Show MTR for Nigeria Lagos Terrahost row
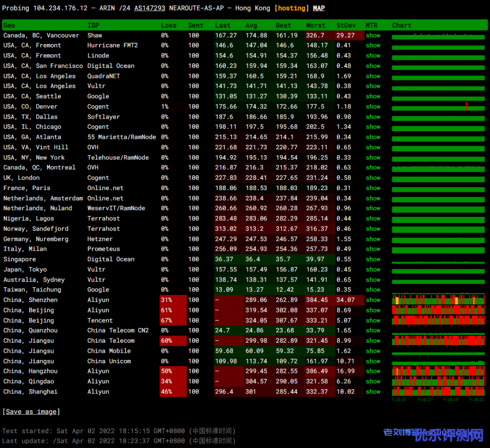Screen dimensions: 490x448 (x=373, y=219)
